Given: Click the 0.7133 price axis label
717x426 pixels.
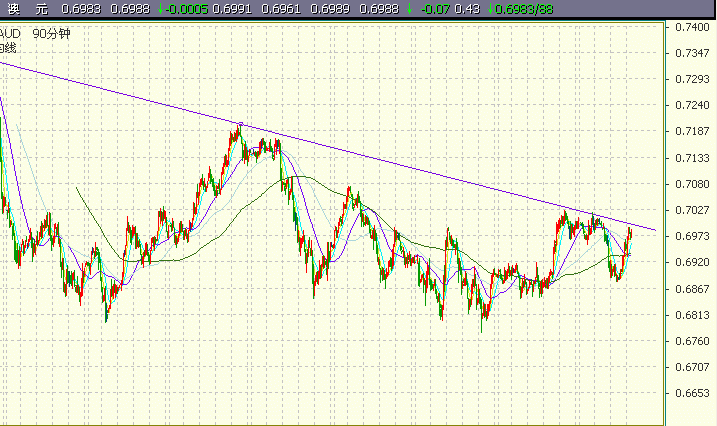Looking at the screenshot, I should coord(692,158).
